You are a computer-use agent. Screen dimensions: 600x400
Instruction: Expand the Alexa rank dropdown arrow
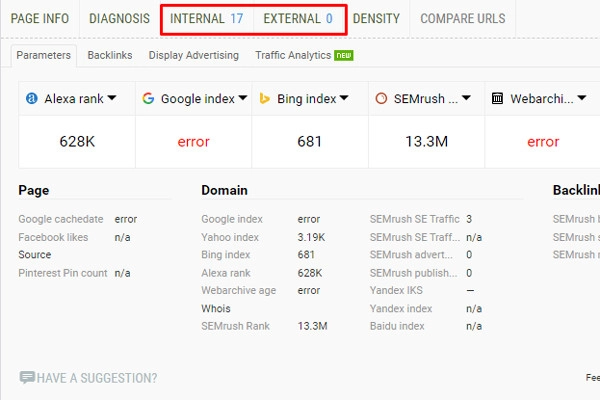pos(111,98)
